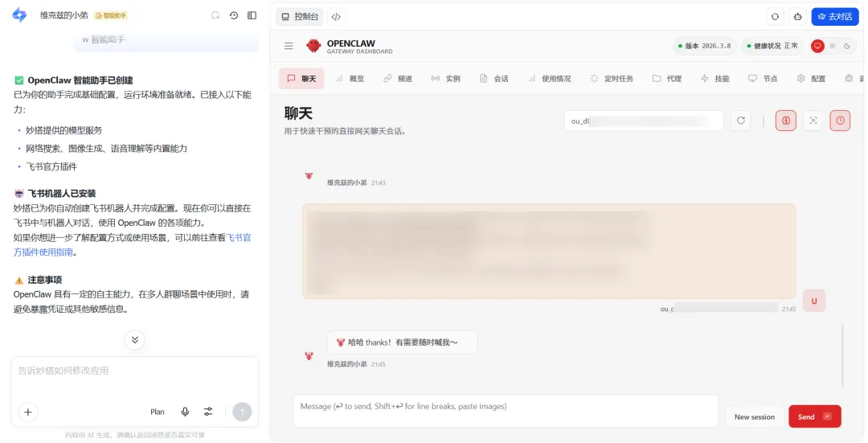Viewport: 868px width, 443px height.
Task: Switch to the 频道 tab
Action: [x=398, y=79]
